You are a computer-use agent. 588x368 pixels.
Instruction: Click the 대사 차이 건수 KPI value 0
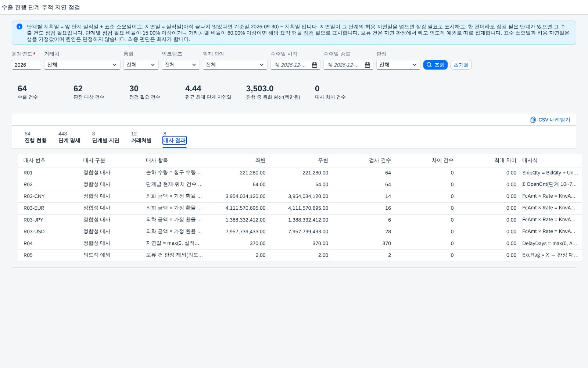tap(317, 89)
